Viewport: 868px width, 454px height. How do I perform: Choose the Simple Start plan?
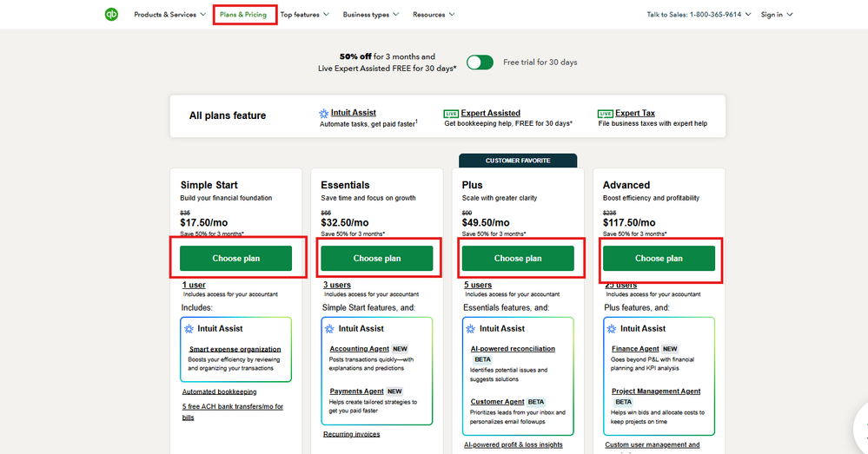[235, 258]
